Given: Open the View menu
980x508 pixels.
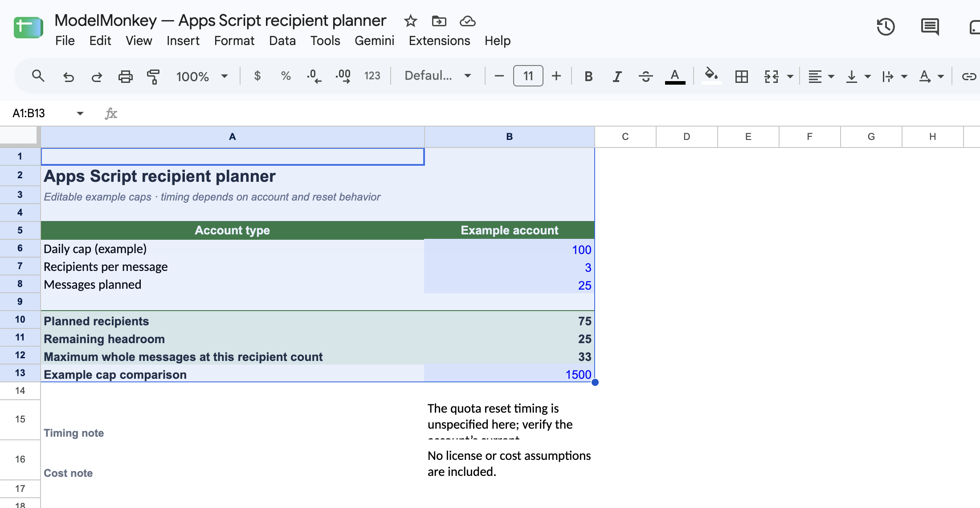Looking at the screenshot, I should coord(139,41).
